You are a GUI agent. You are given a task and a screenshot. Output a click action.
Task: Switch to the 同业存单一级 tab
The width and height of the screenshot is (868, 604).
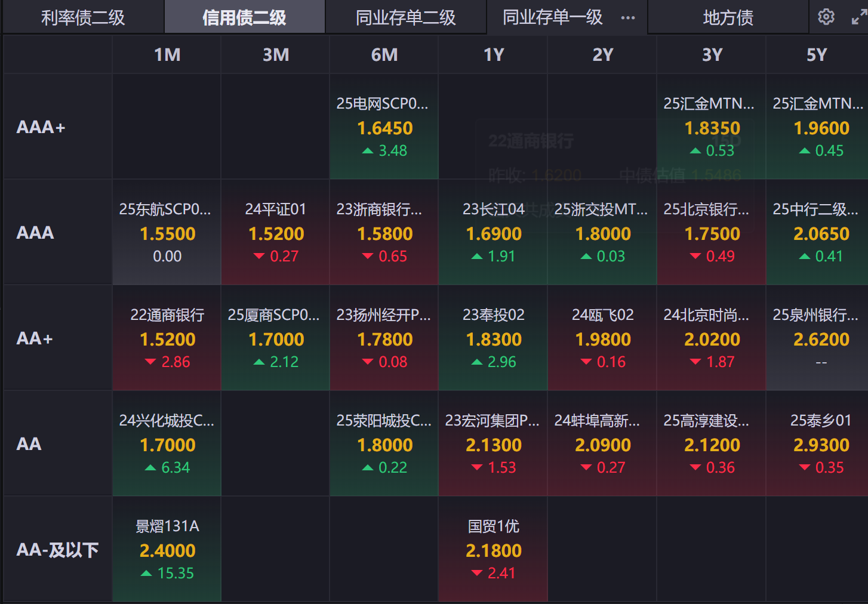[552, 18]
